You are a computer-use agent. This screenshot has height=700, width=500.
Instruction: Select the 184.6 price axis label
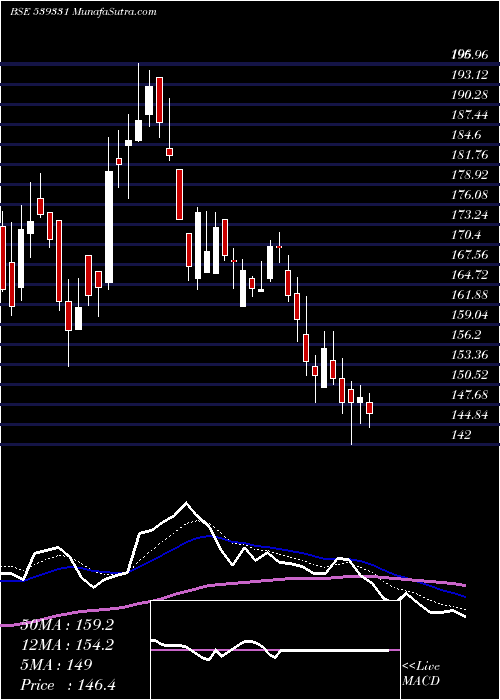(466, 135)
